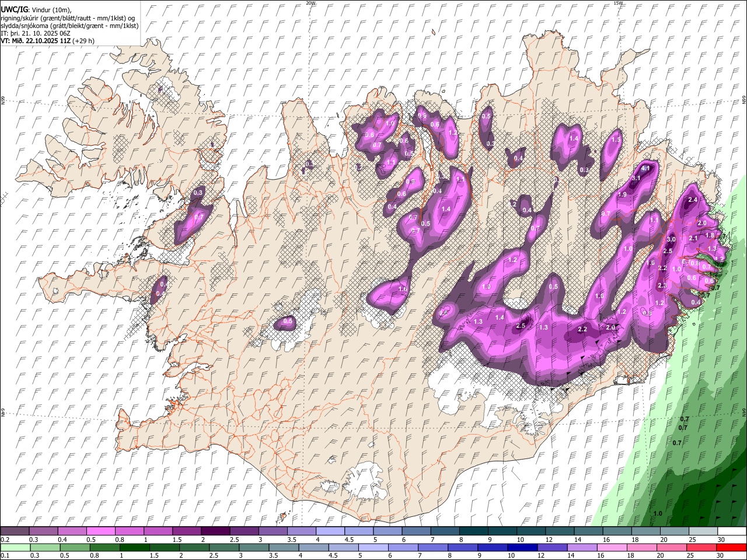Pick the light grey 25–30 upper legend swatch
The image size is (747, 560).
pyautogui.click(x=703, y=531)
